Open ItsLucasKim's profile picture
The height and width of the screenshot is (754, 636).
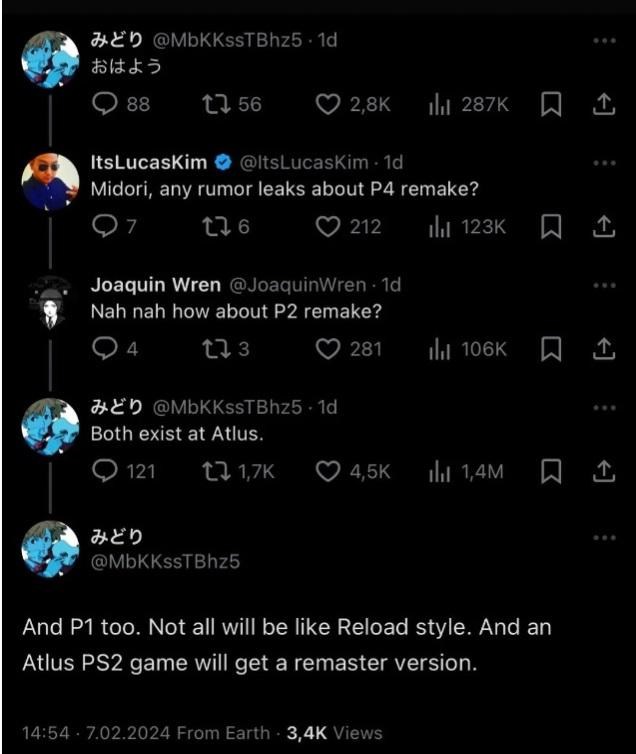50,182
